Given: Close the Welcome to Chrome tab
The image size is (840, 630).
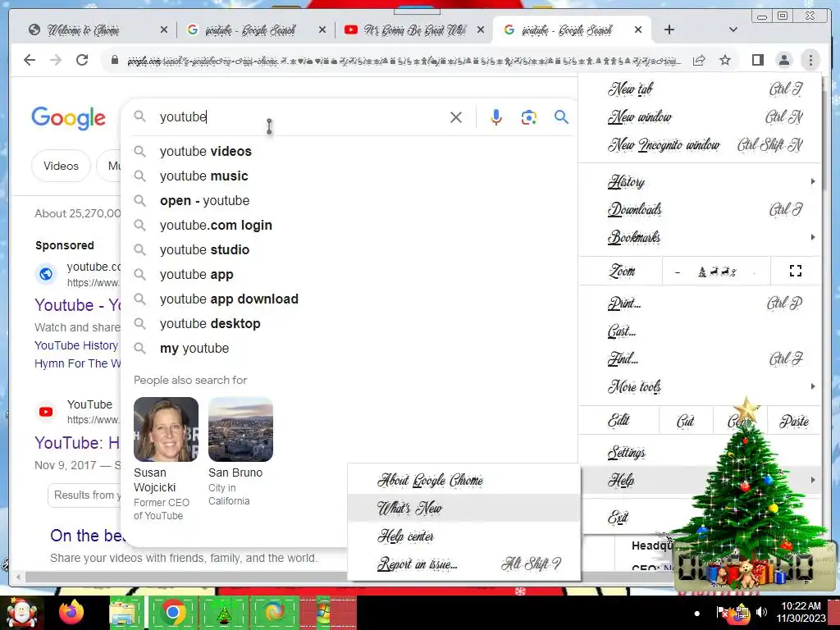Looking at the screenshot, I should (164, 30).
